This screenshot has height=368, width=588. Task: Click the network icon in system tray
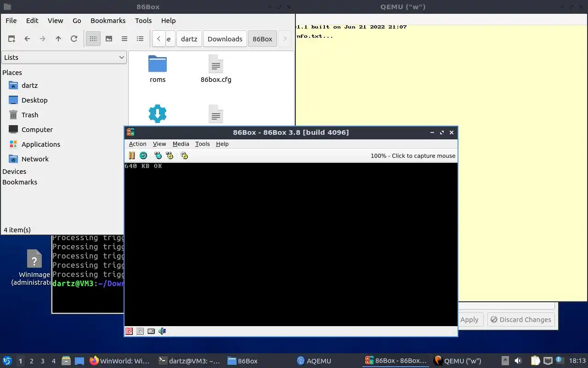pyautogui.click(x=548, y=361)
